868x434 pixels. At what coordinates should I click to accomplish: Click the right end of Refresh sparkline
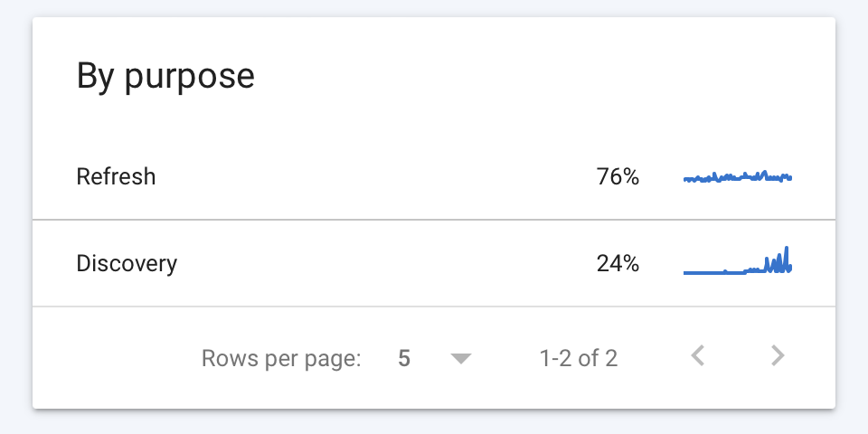(x=790, y=178)
